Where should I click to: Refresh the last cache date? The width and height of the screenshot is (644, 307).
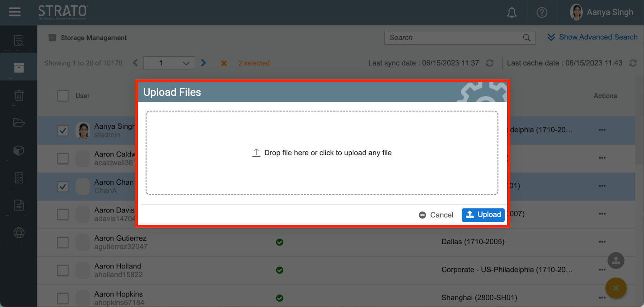633,63
